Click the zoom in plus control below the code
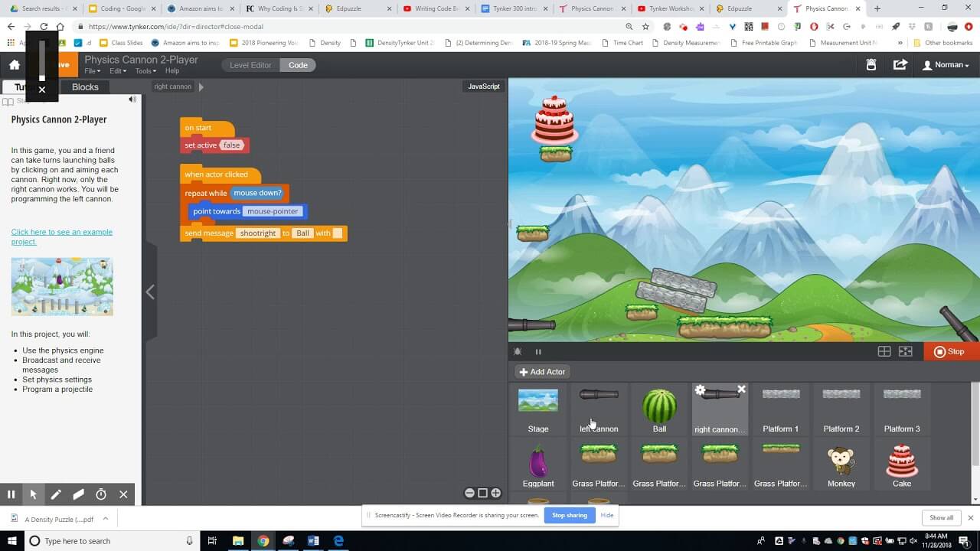The width and height of the screenshot is (980, 551). coord(496,493)
